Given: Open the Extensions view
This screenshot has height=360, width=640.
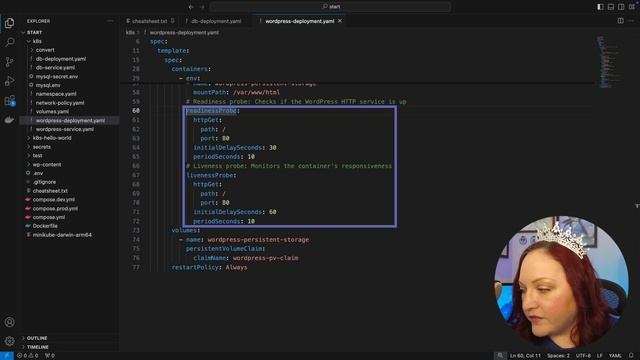Looking at the screenshot, I should point(9,101).
